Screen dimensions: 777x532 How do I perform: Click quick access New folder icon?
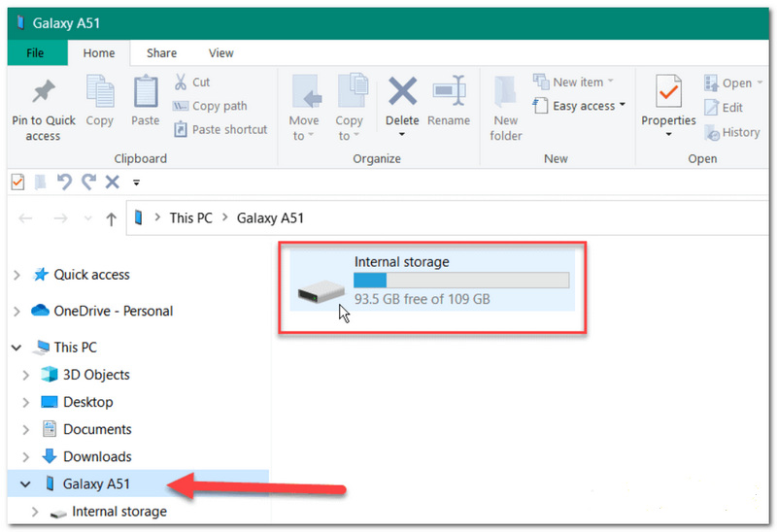pos(40,183)
